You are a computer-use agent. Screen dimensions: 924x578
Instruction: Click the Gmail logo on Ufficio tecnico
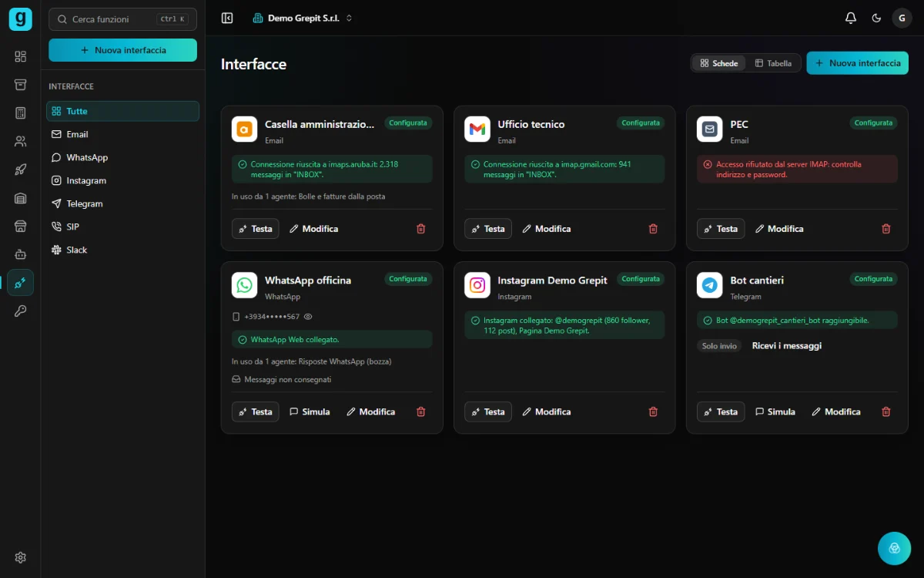[x=477, y=129]
